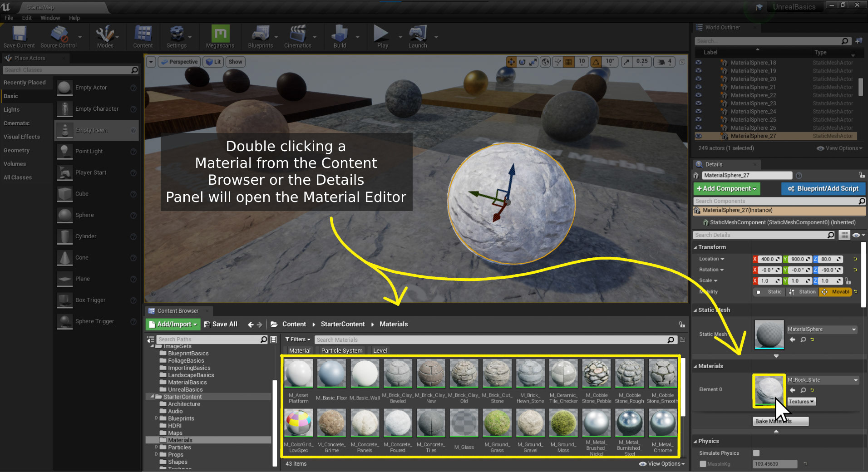Viewport: 868px width, 472px height.
Task: Open the Window menu
Action: [x=50, y=18]
